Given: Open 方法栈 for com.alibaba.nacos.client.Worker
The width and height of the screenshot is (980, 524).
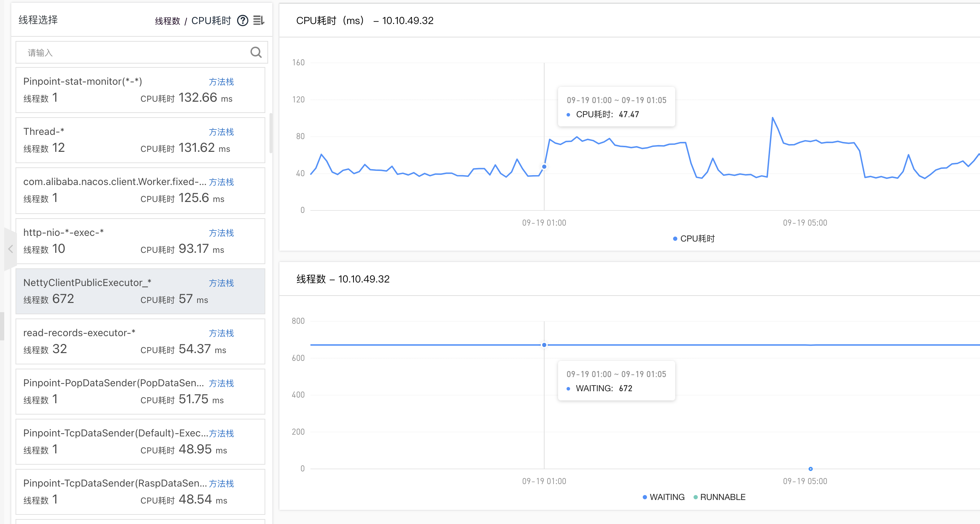Looking at the screenshot, I should pos(222,183).
